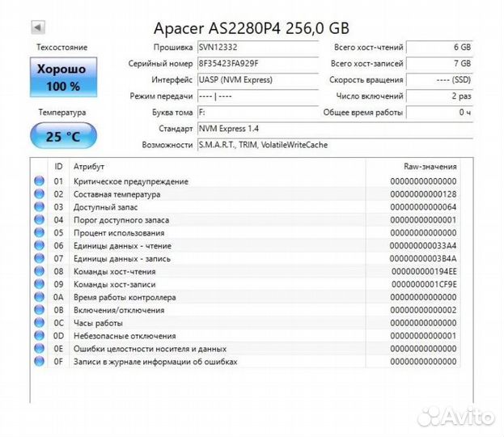Select the row Часы работы
This screenshot has height=437, width=504.
coord(247,323)
